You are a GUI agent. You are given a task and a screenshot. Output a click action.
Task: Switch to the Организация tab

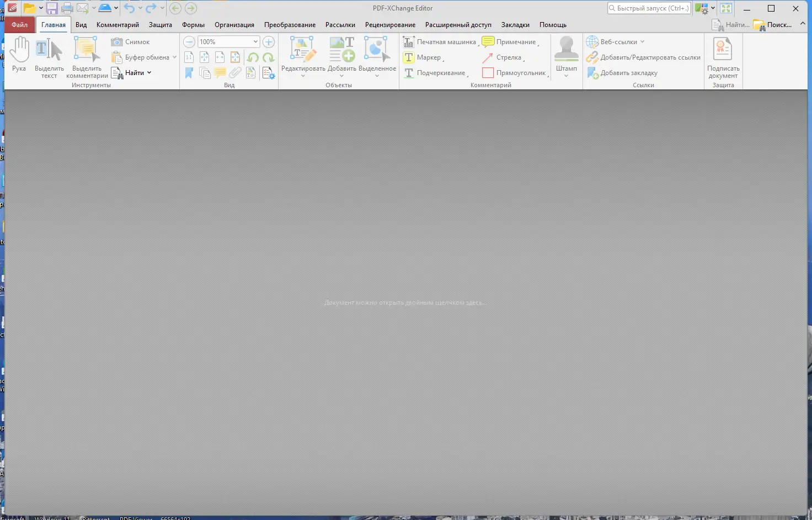click(234, 25)
